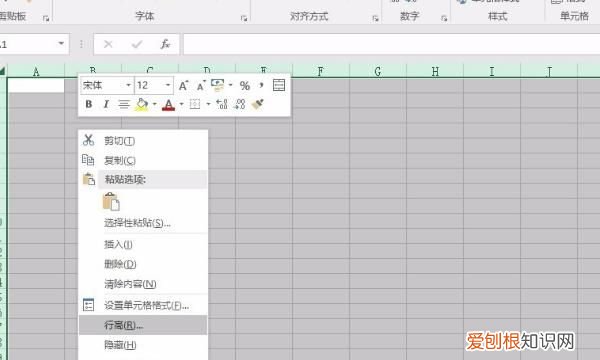This screenshot has height=360, width=600.
Task: Choose 选择性粘贴(S)... from context menu
Action: 143,223
